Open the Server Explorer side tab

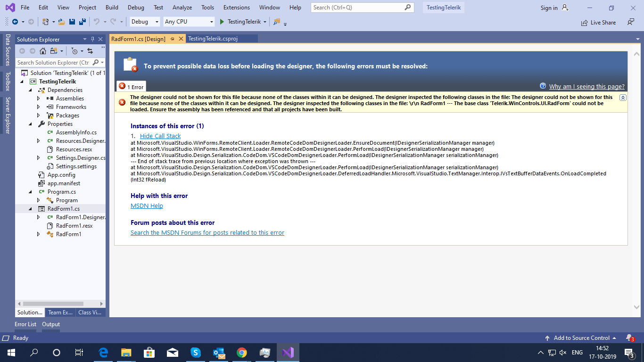point(8,115)
